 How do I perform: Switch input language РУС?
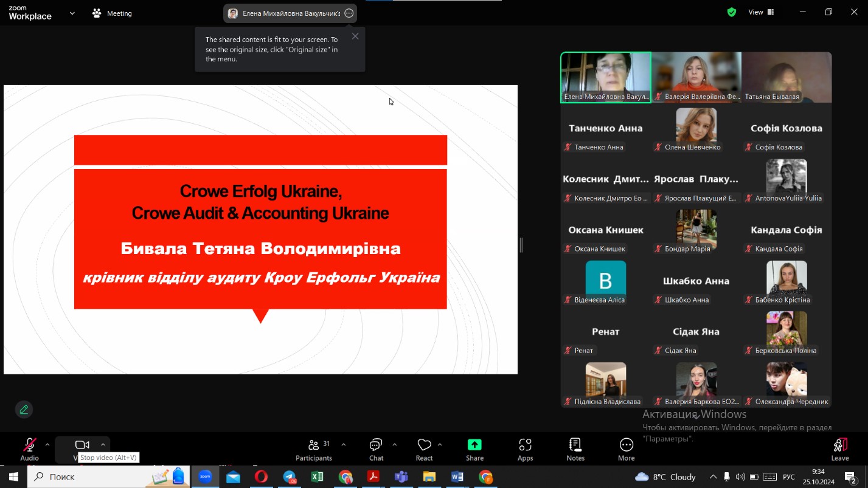[789, 477]
